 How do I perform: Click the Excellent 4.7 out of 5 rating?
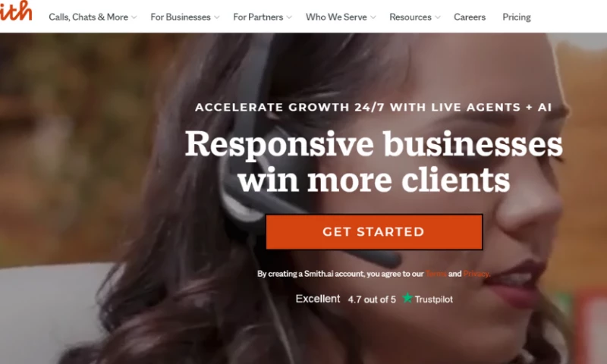point(346,299)
